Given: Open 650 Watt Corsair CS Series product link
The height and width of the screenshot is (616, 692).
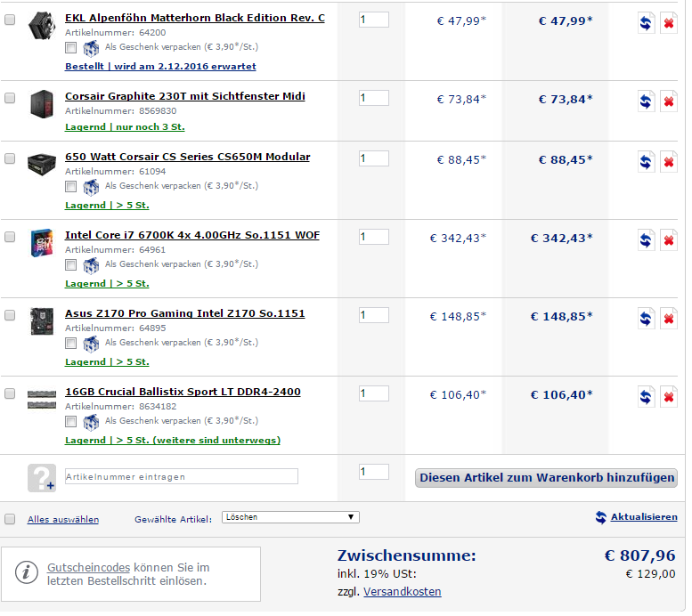Looking at the screenshot, I should click(x=188, y=157).
